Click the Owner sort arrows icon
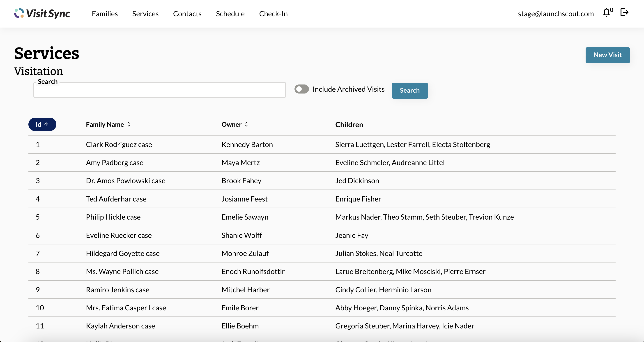This screenshot has width=644, height=342. [246, 124]
